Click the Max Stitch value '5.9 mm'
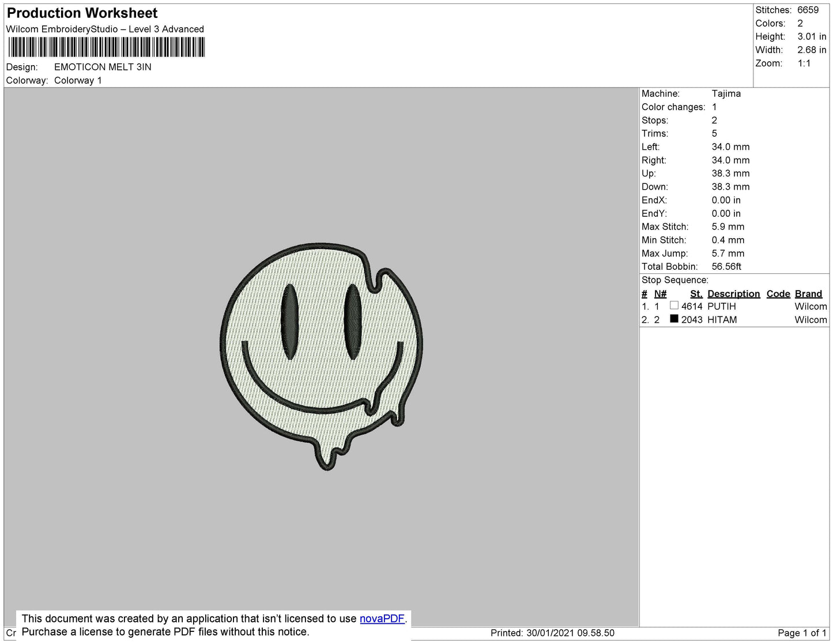 [728, 227]
